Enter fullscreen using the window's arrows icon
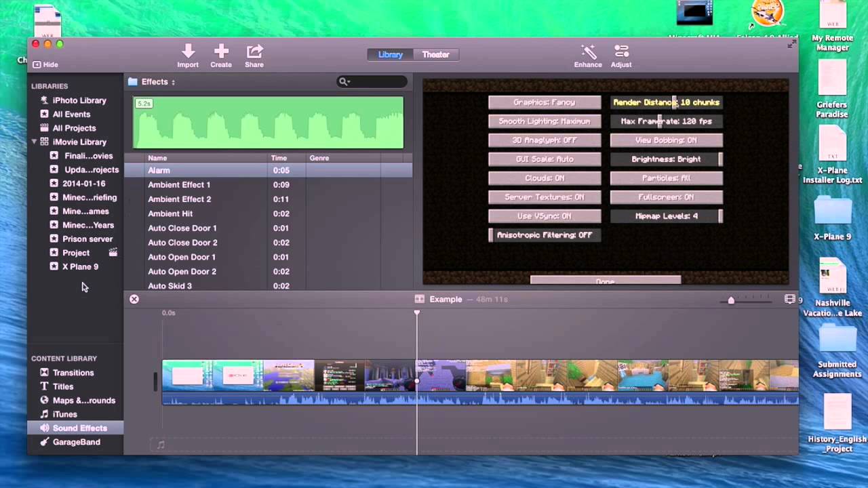868x488 pixels. point(791,44)
